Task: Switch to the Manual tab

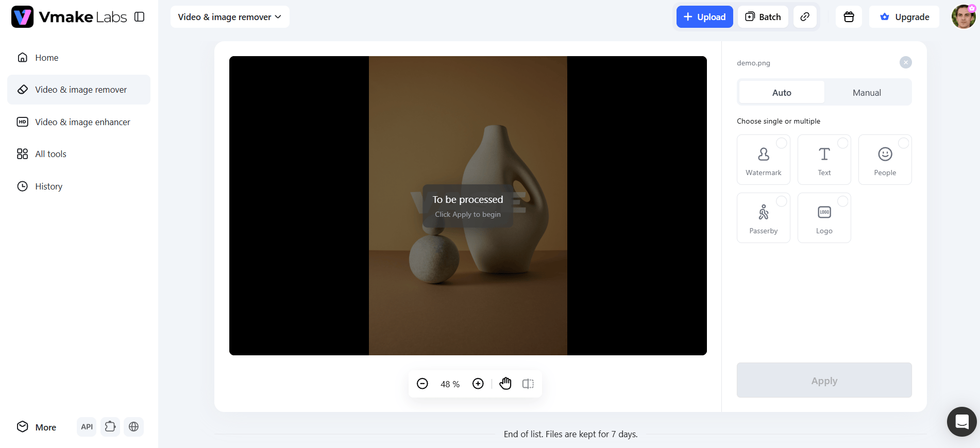Action: 867,93
